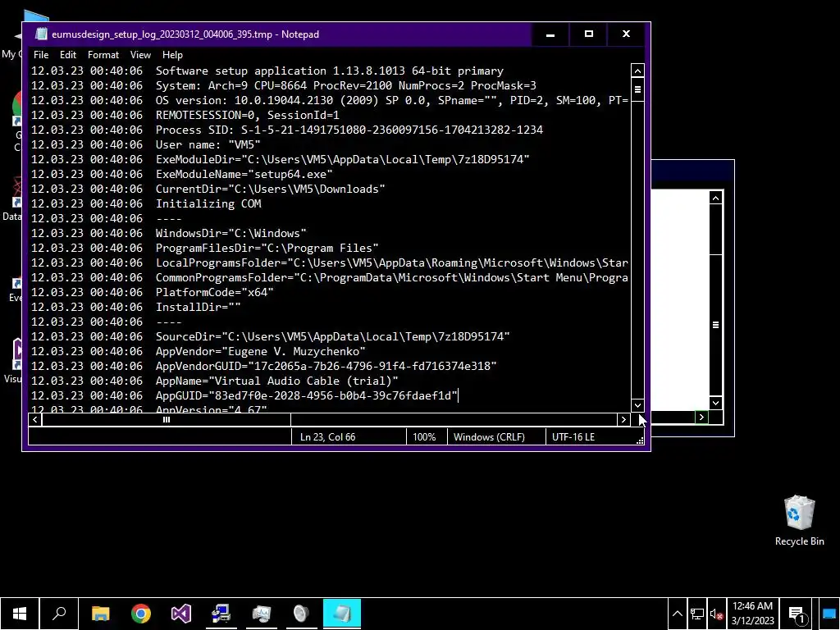Viewport: 840px width, 630px height.
Task: Click Notepad vertical scrollbar up arrow
Action: [x=637, y=71]
